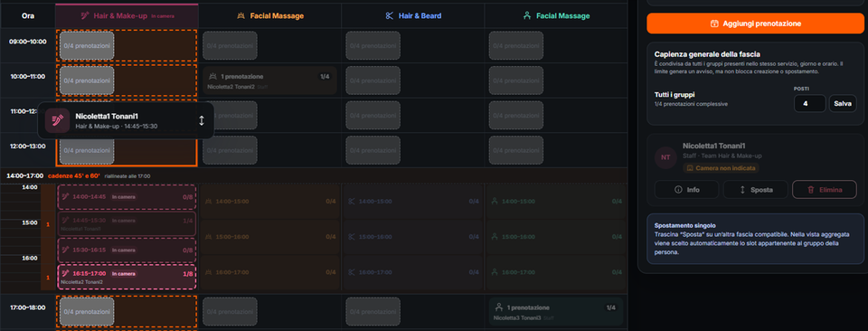Image resolution: width=868 pixels, height=331 pixels.
Task: Click the Aggiungi prenotazione button
Action: [x=755, y=24]
